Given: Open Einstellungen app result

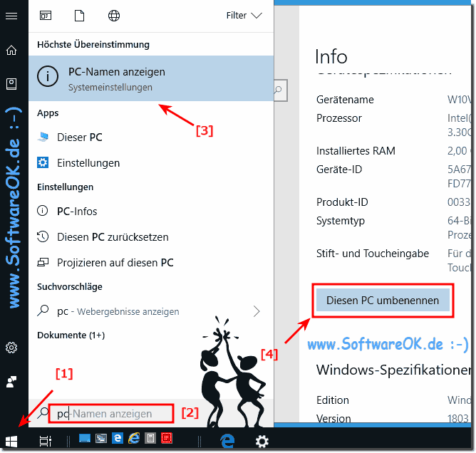Looking at the screenshot, I should click(x=151, y=163).
